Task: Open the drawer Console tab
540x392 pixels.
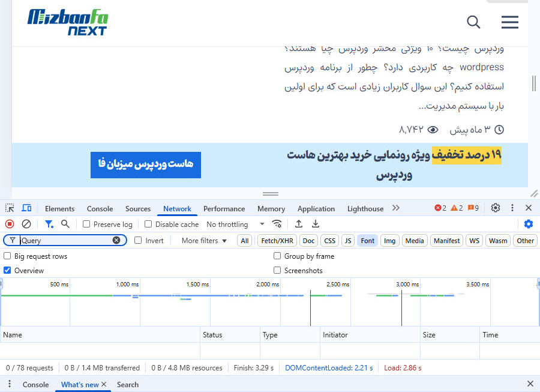Action: [36, 384]
